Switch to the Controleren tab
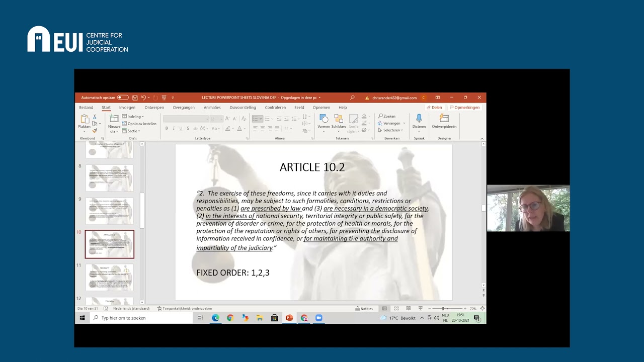This screenshot has width=644, height=362. [x=275, y=107]
